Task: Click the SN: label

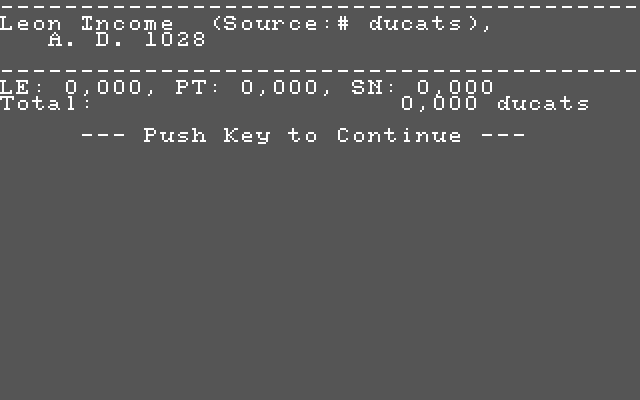Action: click(x=373, y=87)
